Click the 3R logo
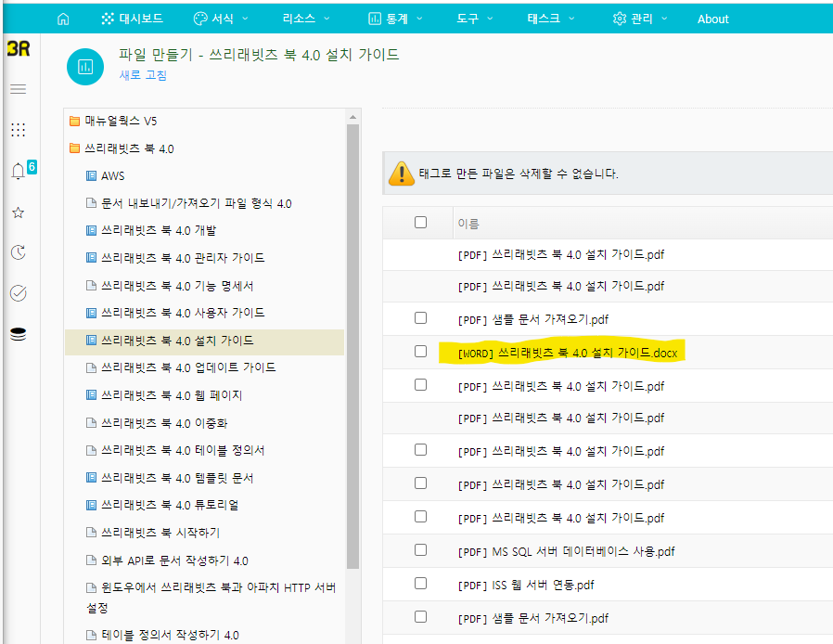Screen dimensions: 833x644 [19, 49]
